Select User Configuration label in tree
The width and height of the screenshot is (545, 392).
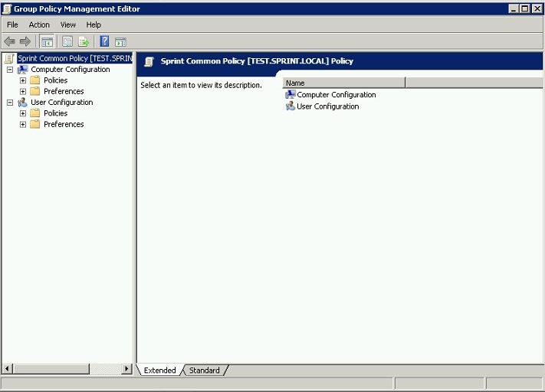point(62,103)
